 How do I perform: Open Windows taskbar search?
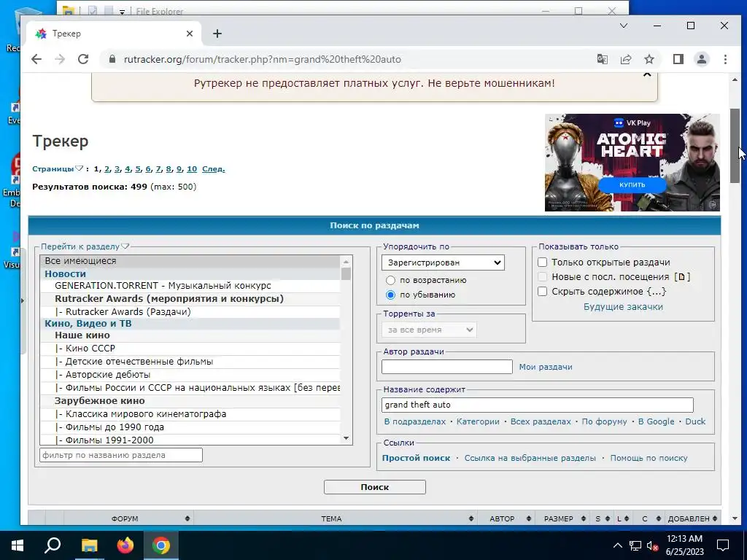(53, 545)
